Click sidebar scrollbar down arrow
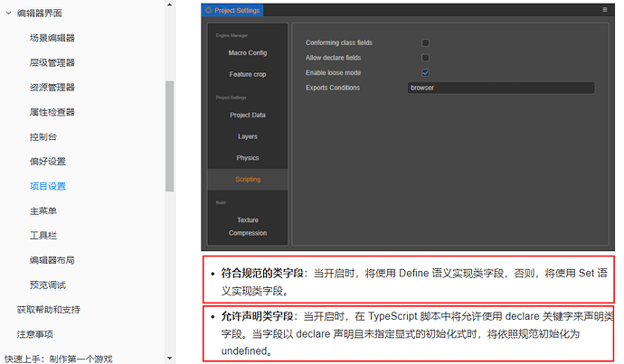This screenshot has width=624, height=364. 169,359
